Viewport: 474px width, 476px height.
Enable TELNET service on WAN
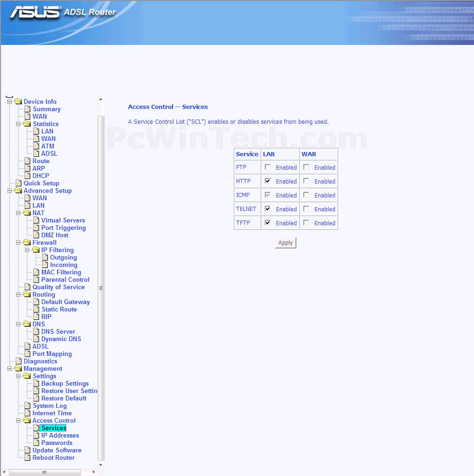pyautogui.click(x=306, y=209)
